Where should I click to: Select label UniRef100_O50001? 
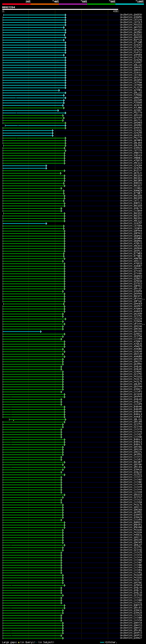pyautogui.click(x=131, y=268)
